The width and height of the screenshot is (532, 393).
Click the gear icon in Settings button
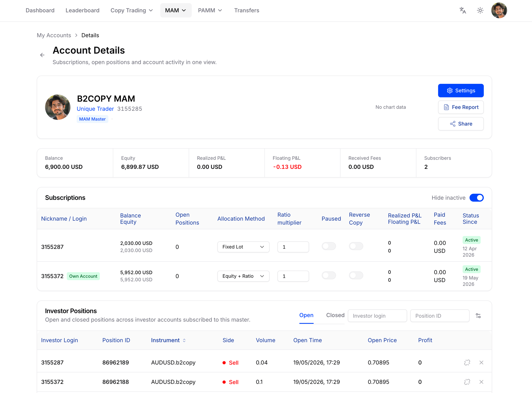tap(449, 91)
